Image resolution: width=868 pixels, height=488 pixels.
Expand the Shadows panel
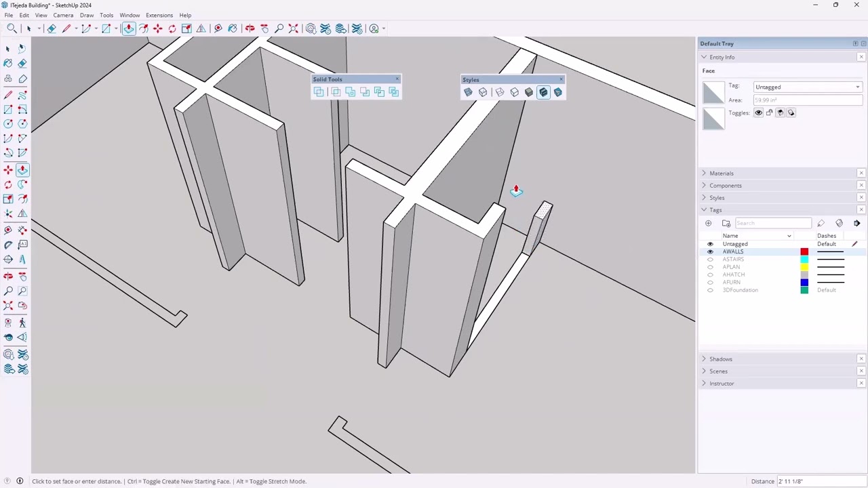click(704, 359)
